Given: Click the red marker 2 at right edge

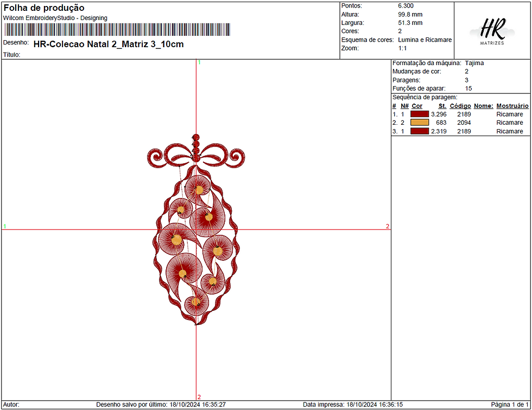Looking at the screenshot, I should coord(388,226).
